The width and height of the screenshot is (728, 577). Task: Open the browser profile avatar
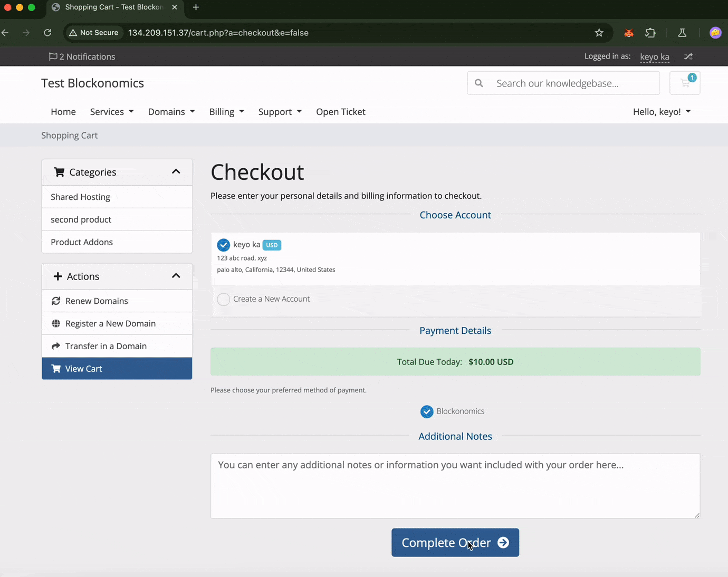(x=715, y=33)
